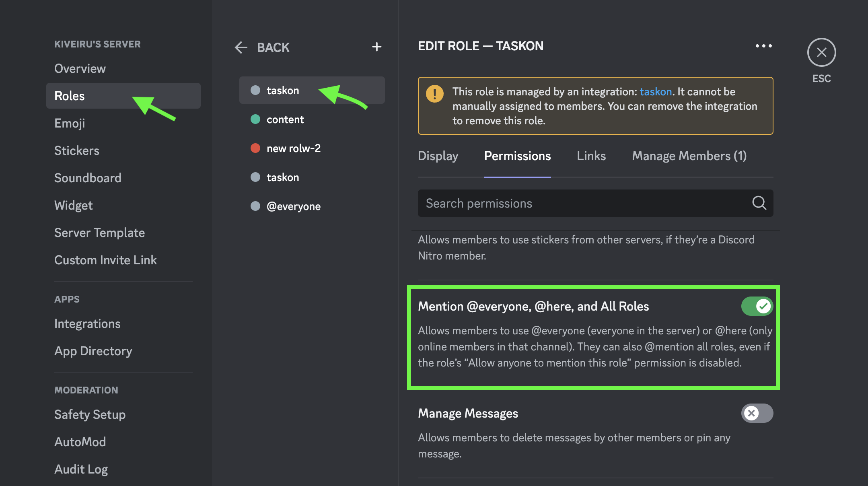This screenshot has width=868, height=486.
Task: Open the Links tab
Action: pyautogui.click(x=591, y=156)
